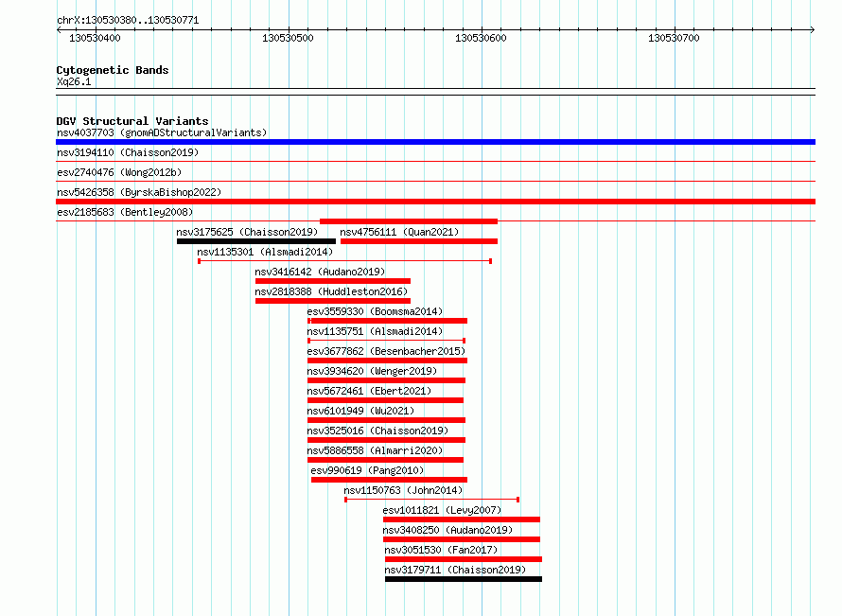This screenshot has width=842, height=616.
Task: Click nsv3408250 (Audano2019) label
Action: click(447, 530)
